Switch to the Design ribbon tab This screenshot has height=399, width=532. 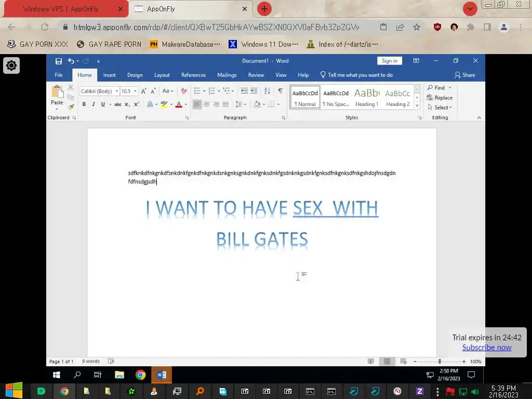point(135,75)
